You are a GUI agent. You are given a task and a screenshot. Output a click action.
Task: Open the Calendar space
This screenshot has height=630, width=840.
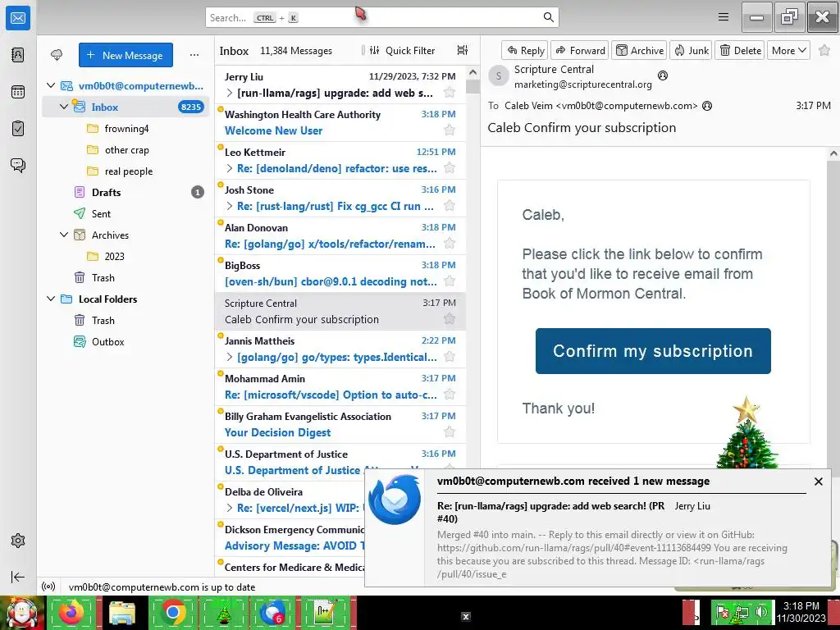[x=18, y=92]
